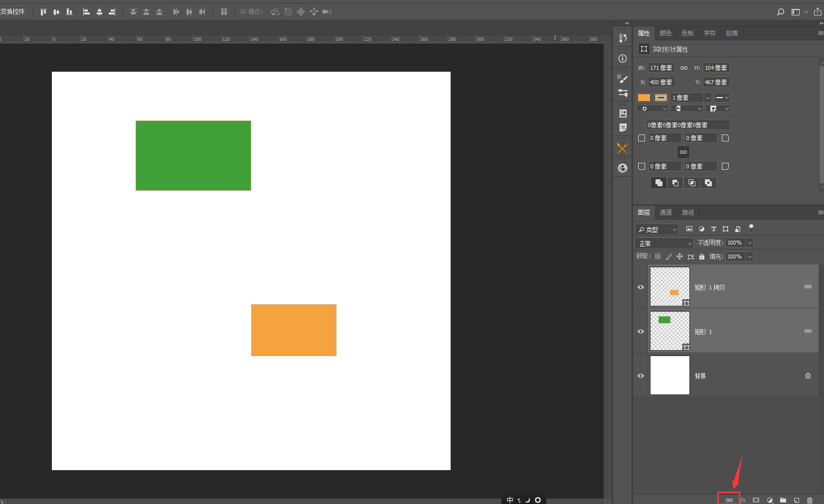
Task: Align bottom edges of selected layers
Action: coord(69,12)
